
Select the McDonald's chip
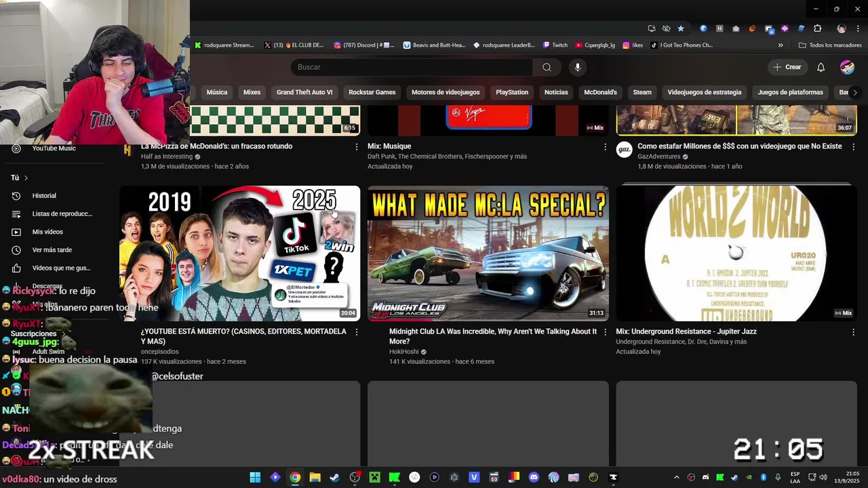tap(600, 92)
